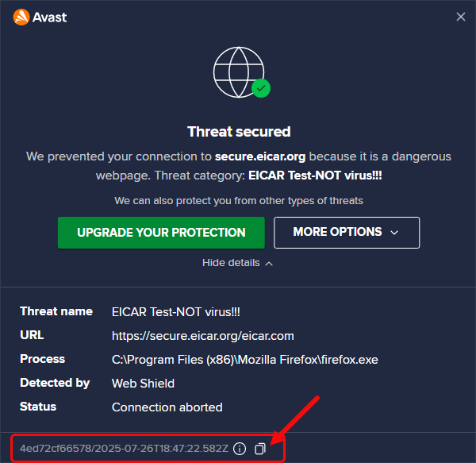Click the green checkmark badge
The image size is (476, 463).
pos(261,88)
